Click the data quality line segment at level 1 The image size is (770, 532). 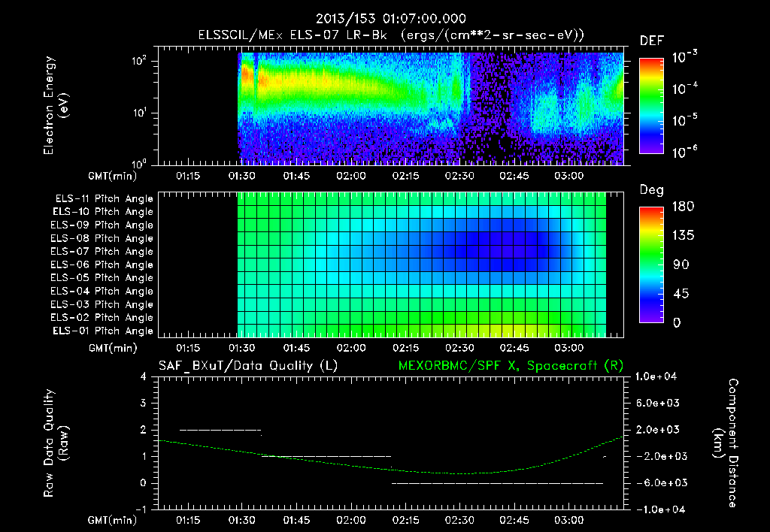tap(326, 457)
